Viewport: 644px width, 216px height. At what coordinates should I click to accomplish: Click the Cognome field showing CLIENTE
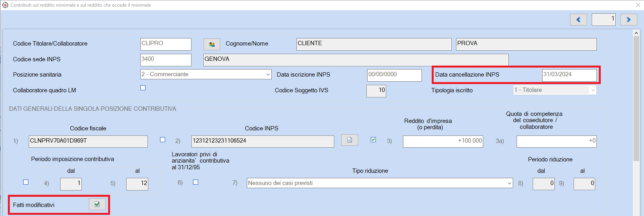pos(374,44)
